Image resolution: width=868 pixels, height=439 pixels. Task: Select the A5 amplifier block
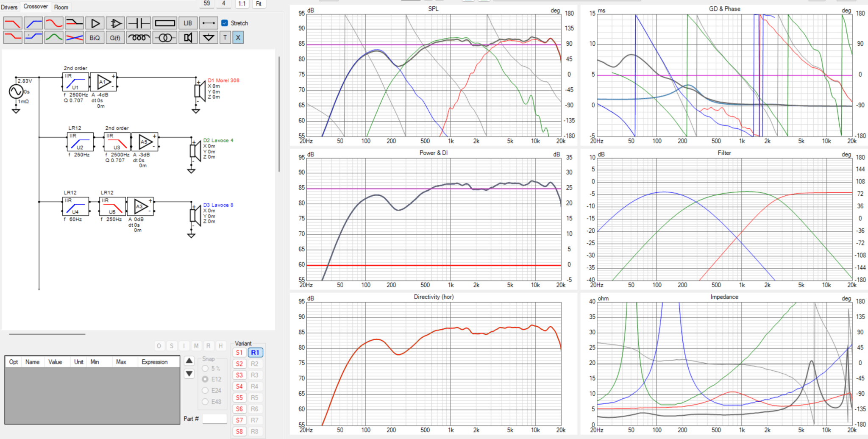[x=145, y=142]
